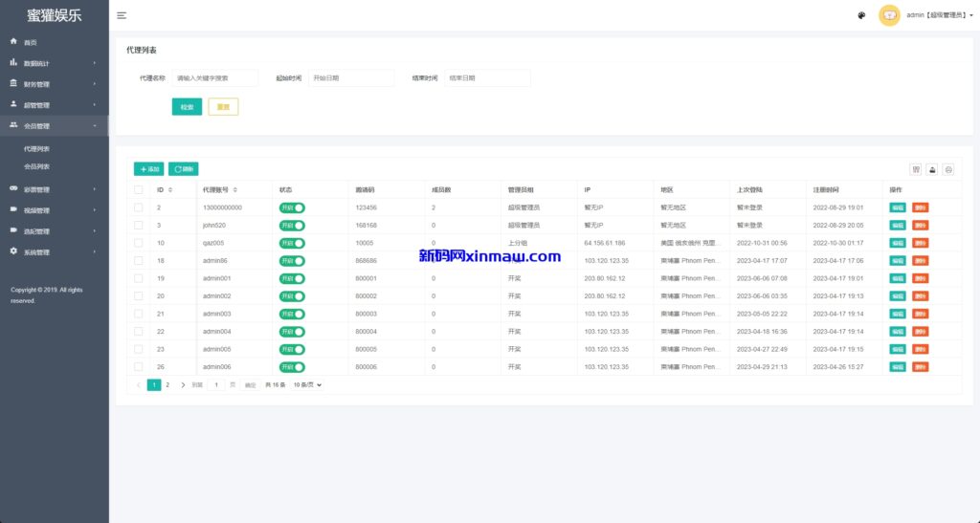
Task: Click the home icon in sidebar
Action: (x=13, y=42)
